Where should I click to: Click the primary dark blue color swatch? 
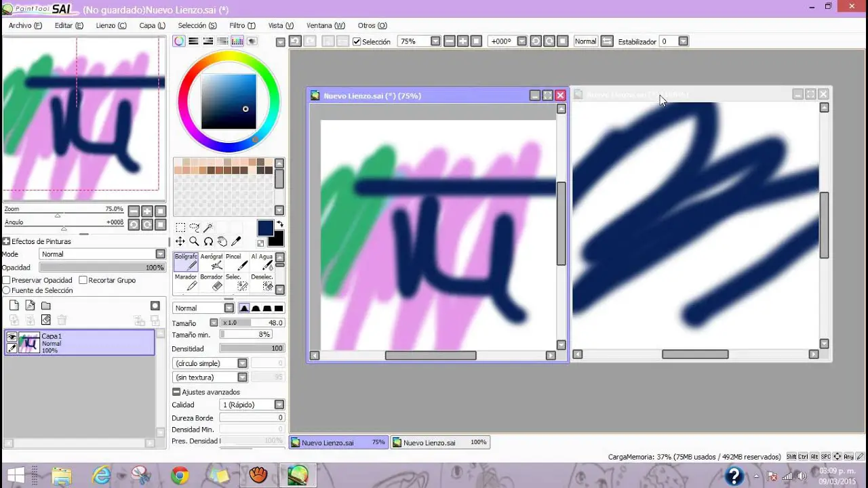[x=265, y=228]
